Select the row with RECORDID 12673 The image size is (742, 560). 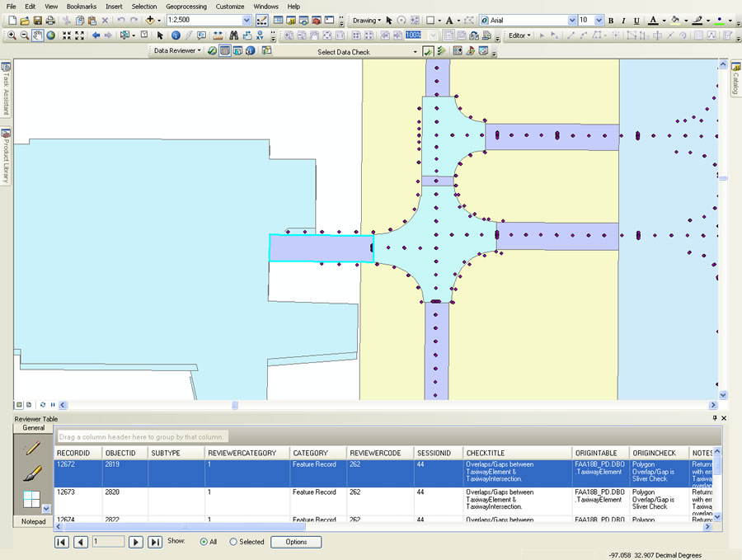pos(383,501)
